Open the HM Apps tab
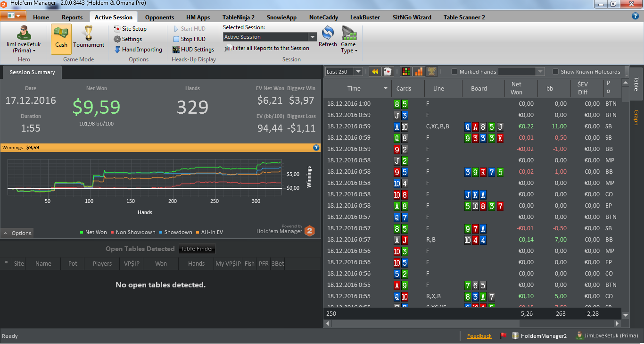 point(198,17)
